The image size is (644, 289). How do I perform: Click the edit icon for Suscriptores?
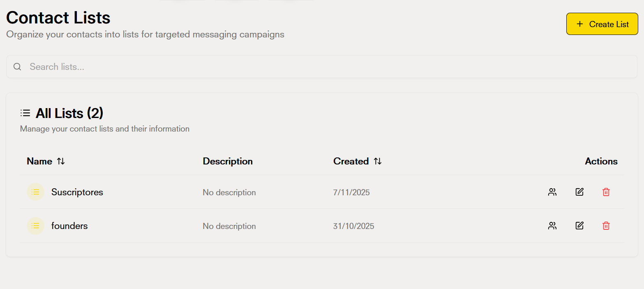(579, 192)
